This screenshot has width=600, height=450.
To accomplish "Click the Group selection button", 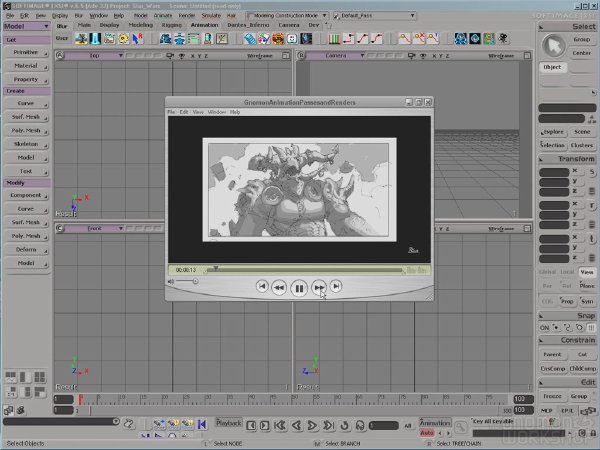I will click(582, 39).
